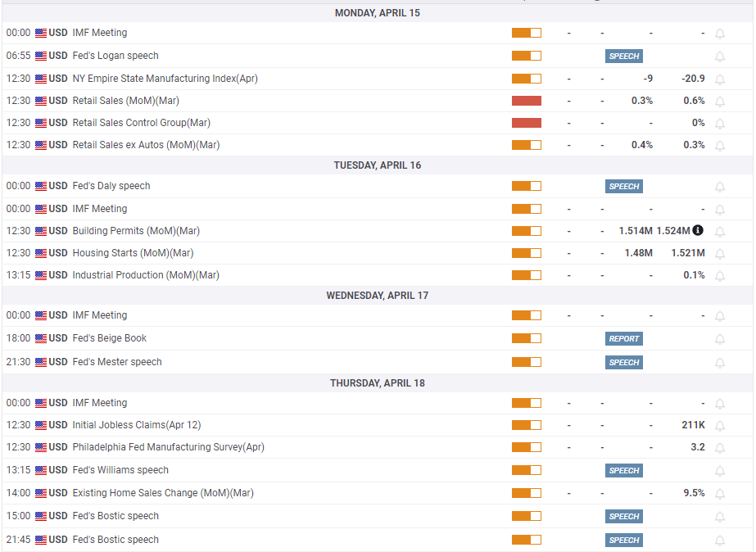The height and width of the screenshot is (552, 756).
Task: Set alert bell for Fed's Logan speech
Action: (x=720, y=57)
